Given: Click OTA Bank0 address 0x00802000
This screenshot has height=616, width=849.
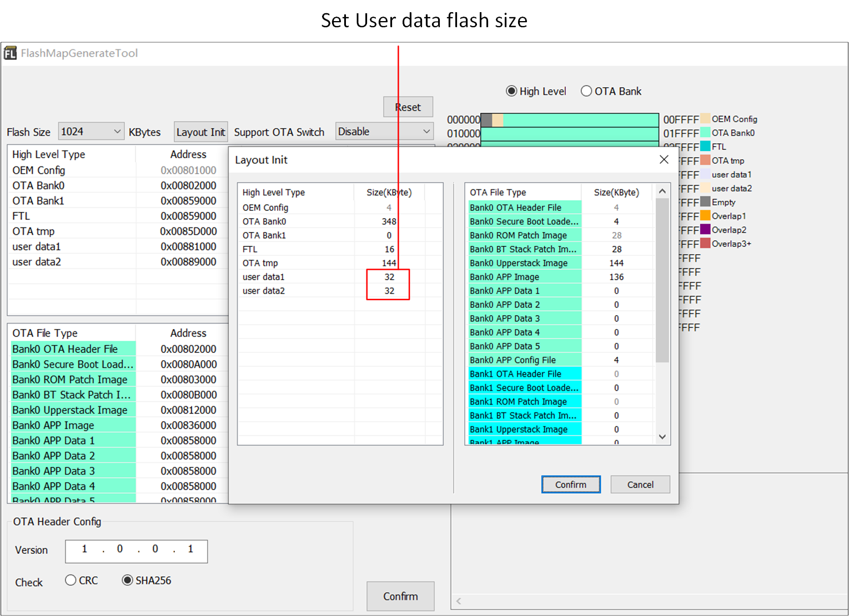Looking at the screenshot, I should point(188,185).
